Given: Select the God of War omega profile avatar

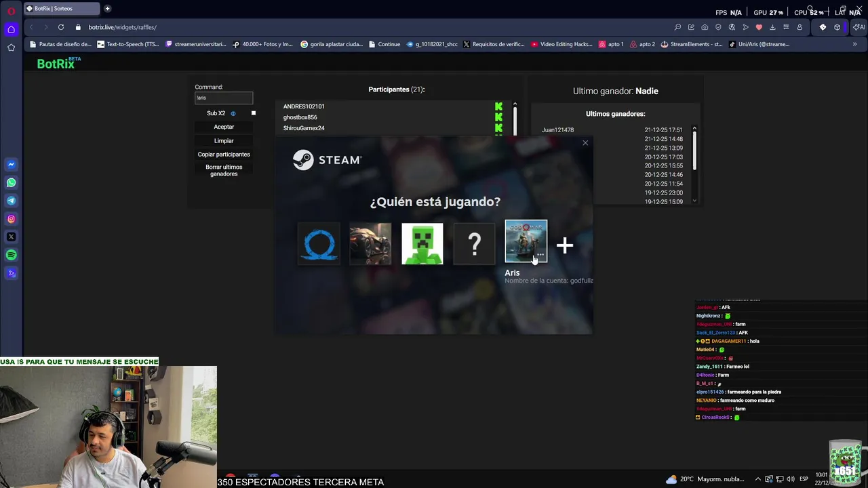Looking at the screenshot, I should [319, 244].
